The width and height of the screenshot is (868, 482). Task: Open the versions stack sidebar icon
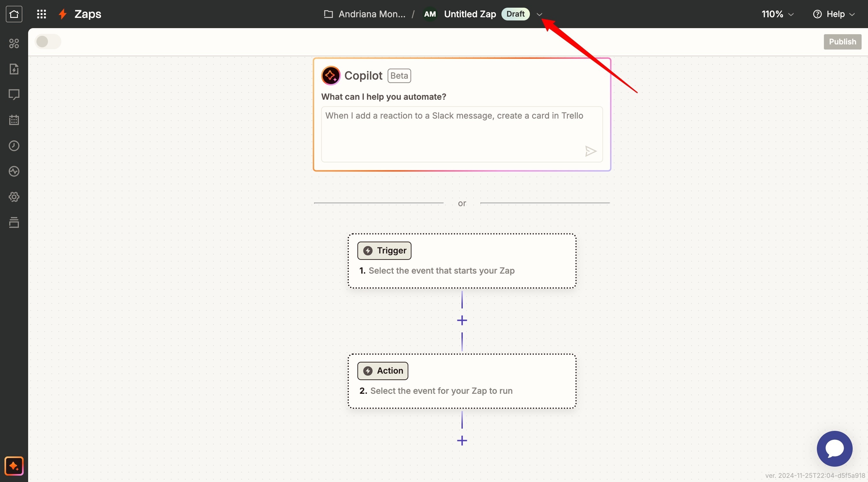(14, 222)
